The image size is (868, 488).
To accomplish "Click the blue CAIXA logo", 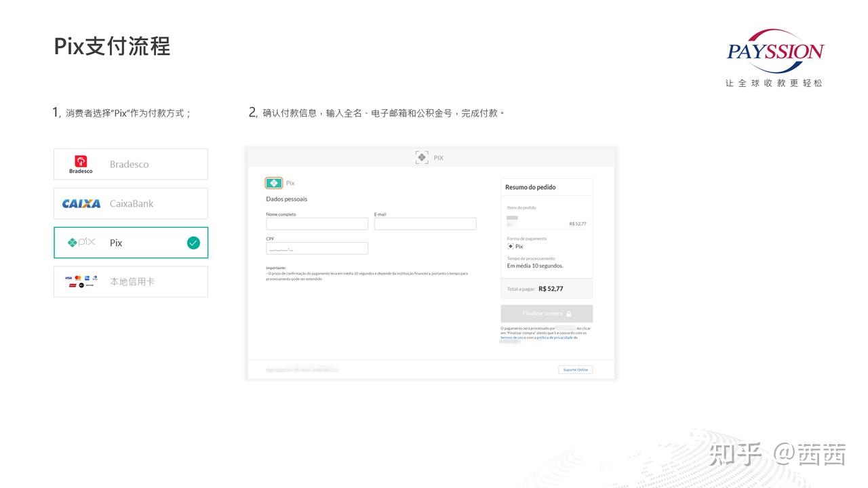I will click(x=81, y=203).
